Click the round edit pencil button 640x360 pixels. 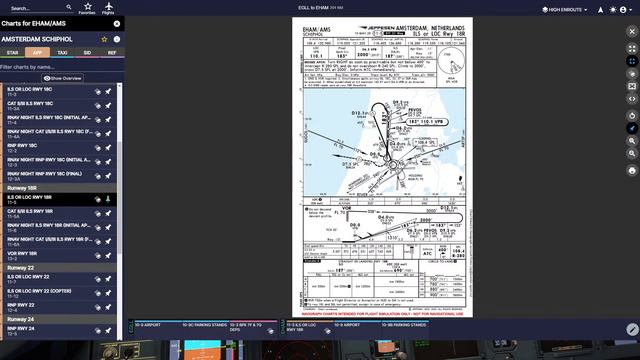tap(632, 329)
